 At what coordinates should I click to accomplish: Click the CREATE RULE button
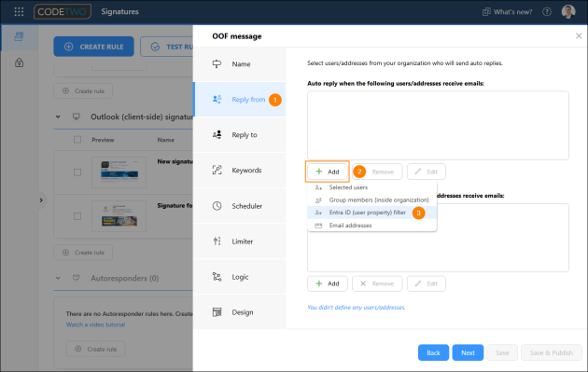click(x=93, y=47)
